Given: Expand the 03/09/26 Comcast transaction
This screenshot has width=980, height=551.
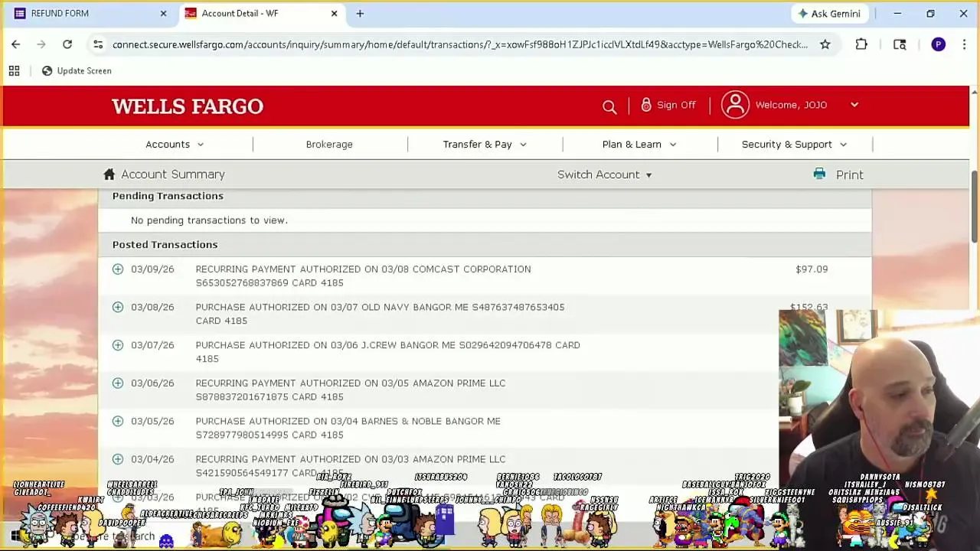Looking at the screenshot, I should 118,269.
